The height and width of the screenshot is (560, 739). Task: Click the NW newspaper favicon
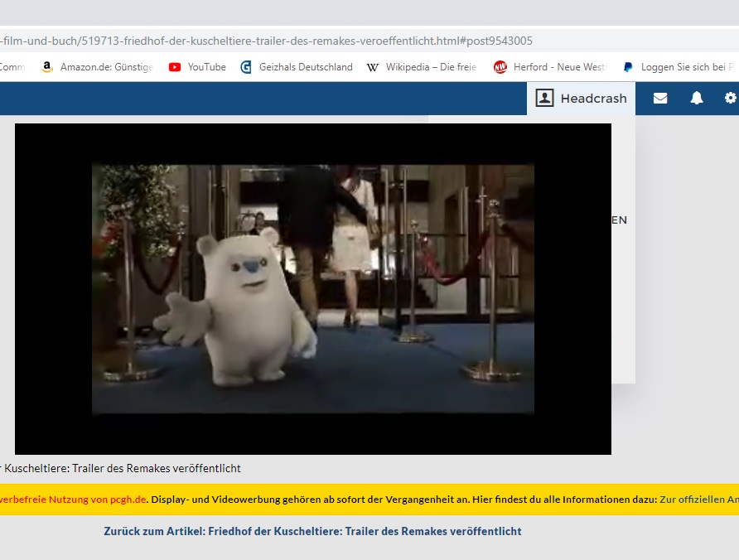click(x=500, y=67)
